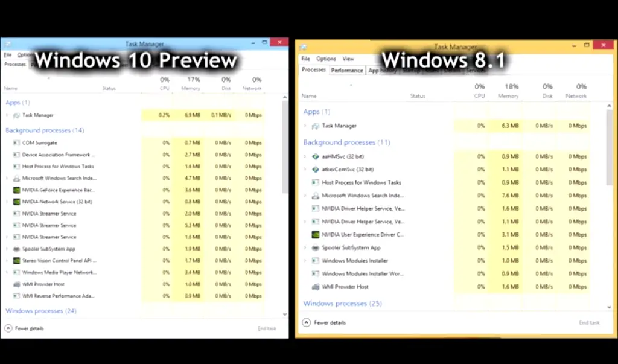
Task: Click "Background processes (11)" group heading
Action: coord(347,142)
